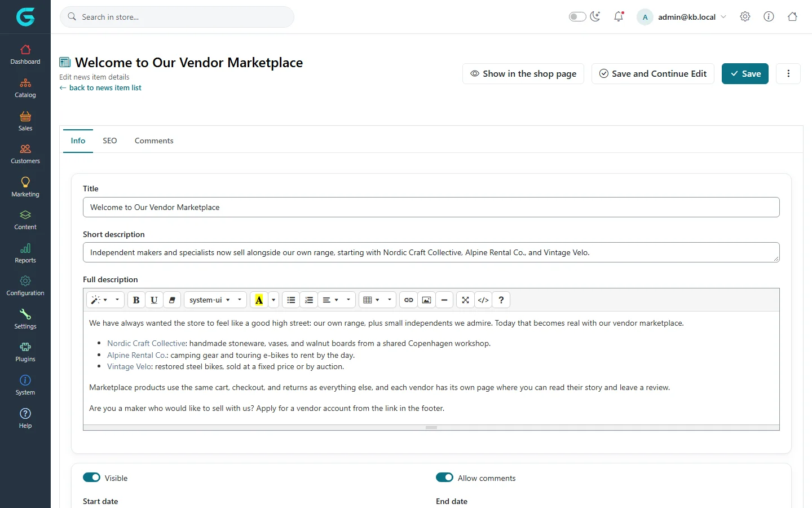This screenshot has width=812, height=508.
Task: Disable the Allow comments switch
Action: point(444,478)
